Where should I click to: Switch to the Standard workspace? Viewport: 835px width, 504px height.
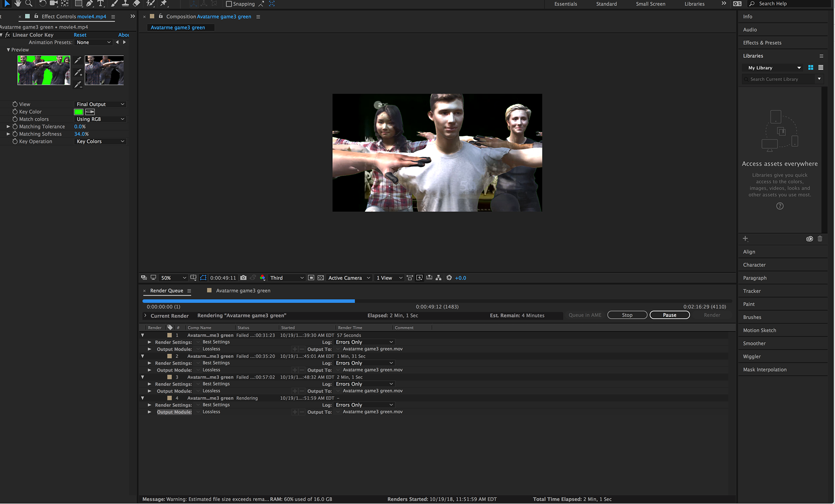(606, 4)
